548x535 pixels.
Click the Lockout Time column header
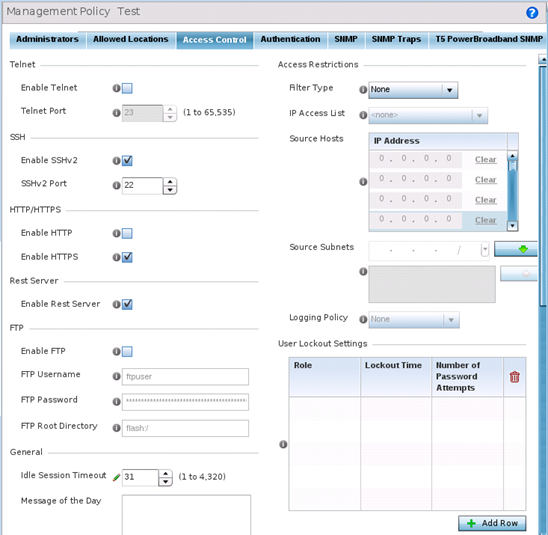coord(396,377)
